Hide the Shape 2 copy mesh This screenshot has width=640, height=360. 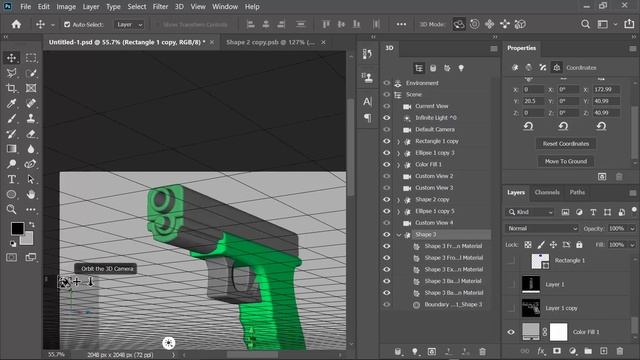coord(387,200)
